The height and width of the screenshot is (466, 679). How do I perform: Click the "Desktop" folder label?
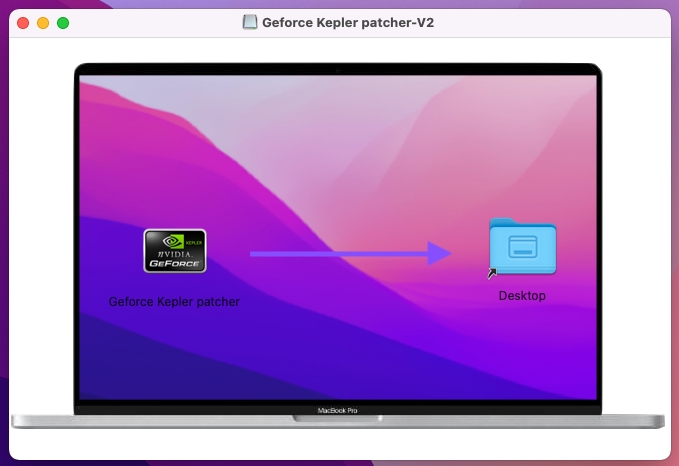tap(522, 296)
